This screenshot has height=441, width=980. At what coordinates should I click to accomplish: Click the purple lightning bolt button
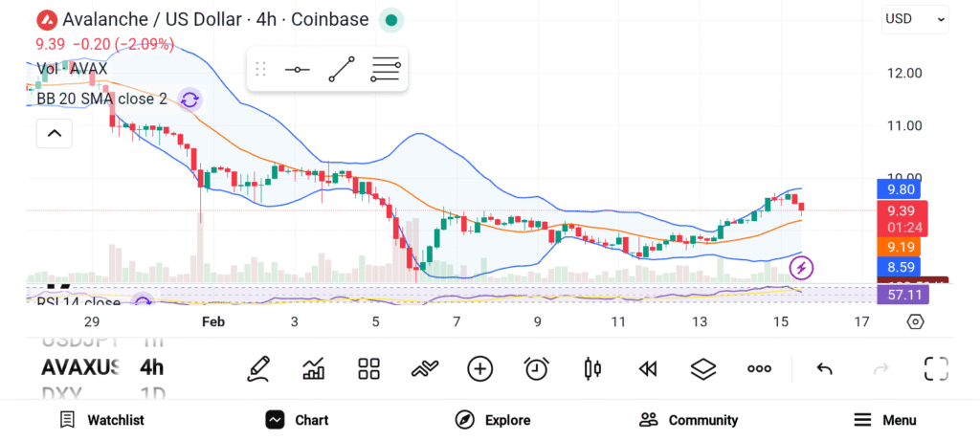coord(802,268)
